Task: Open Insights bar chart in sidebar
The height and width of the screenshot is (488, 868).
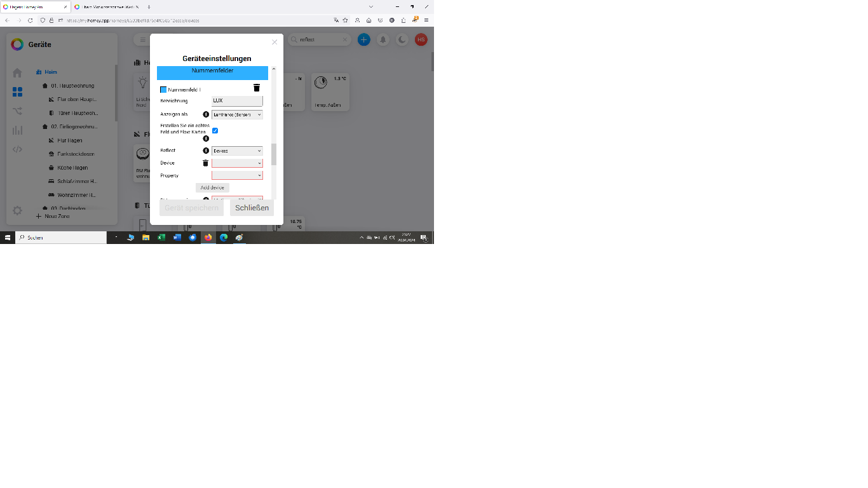Action: click(17, 130)
